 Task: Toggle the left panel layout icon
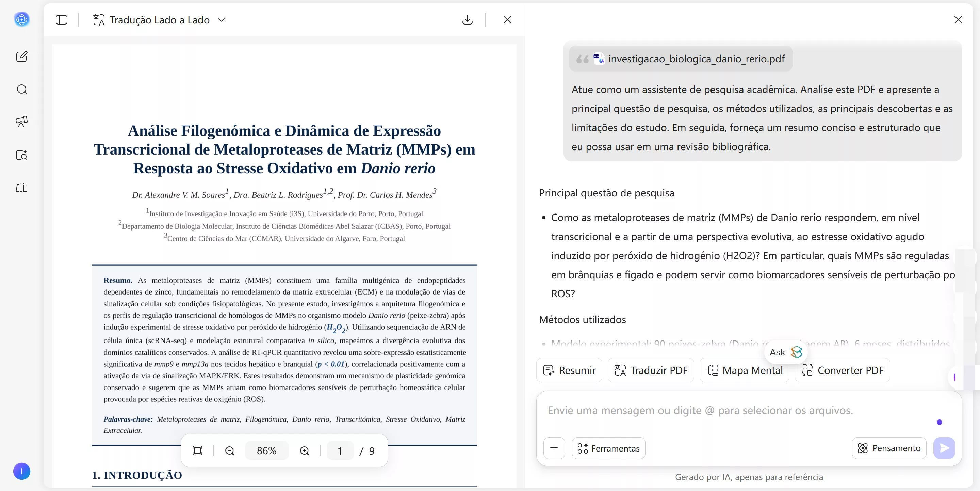pos(62,20)
